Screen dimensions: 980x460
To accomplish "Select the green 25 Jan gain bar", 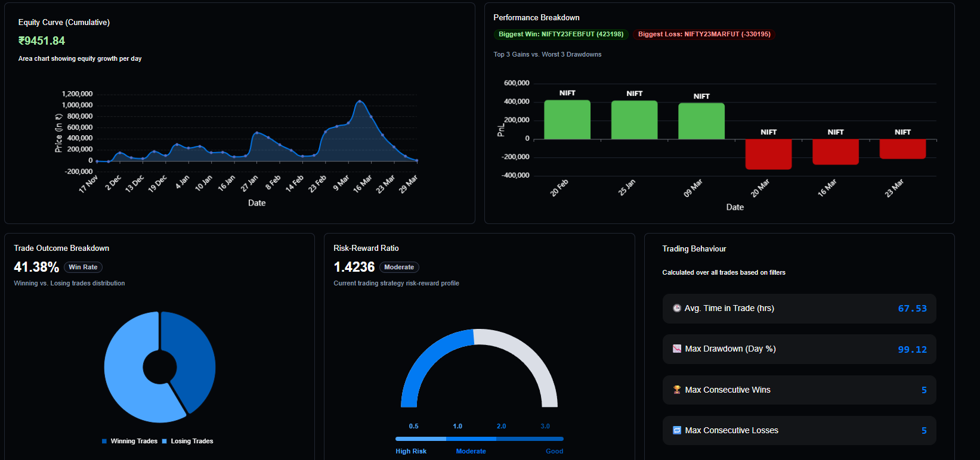I will (x=634, y=120).
